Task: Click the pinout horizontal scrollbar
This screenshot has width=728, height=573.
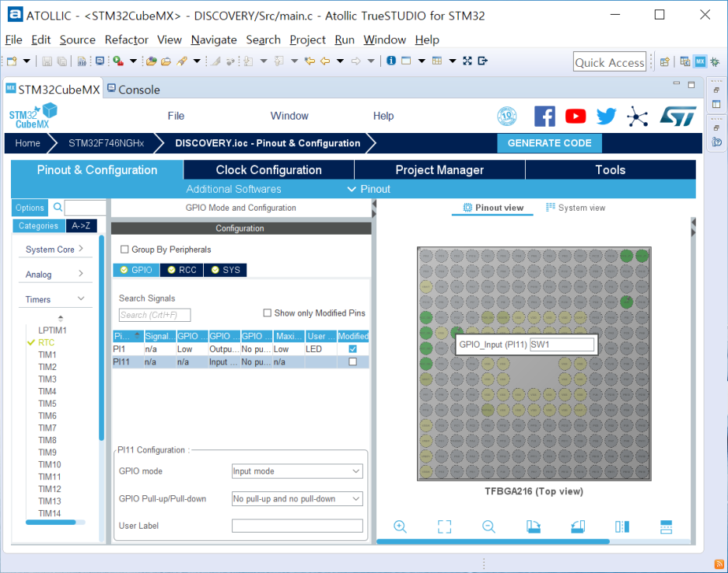Action: coord(492,541)
